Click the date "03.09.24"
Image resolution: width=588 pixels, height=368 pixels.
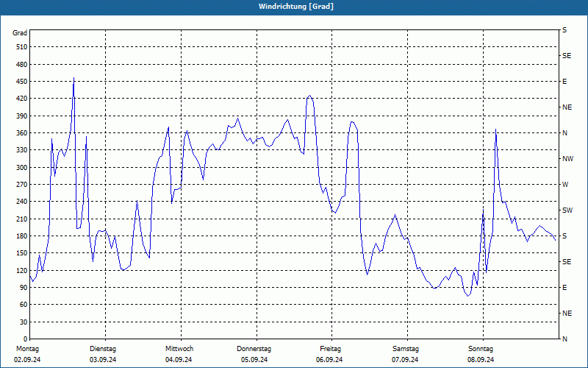(103, 360)
